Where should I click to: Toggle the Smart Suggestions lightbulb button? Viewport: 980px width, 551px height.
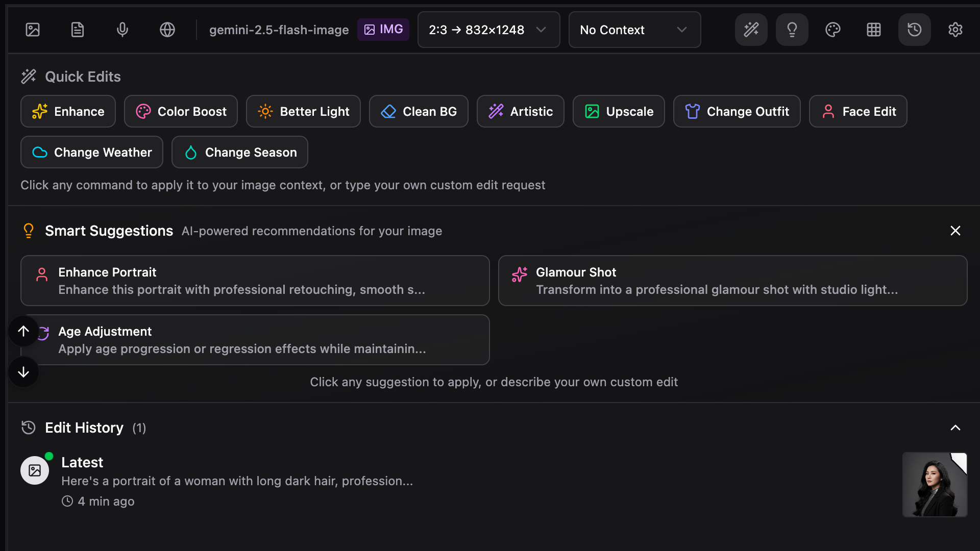792,30
